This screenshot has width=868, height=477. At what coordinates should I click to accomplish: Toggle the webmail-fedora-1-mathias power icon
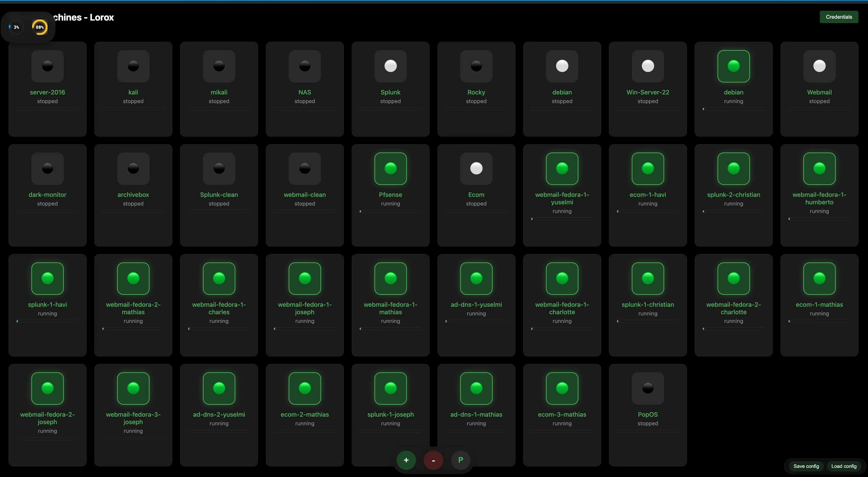coord(391,278)
